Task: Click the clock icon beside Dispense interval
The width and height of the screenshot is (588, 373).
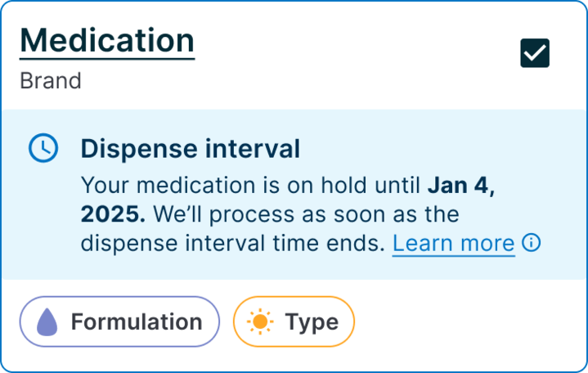Action: click(x=43, y=148)
